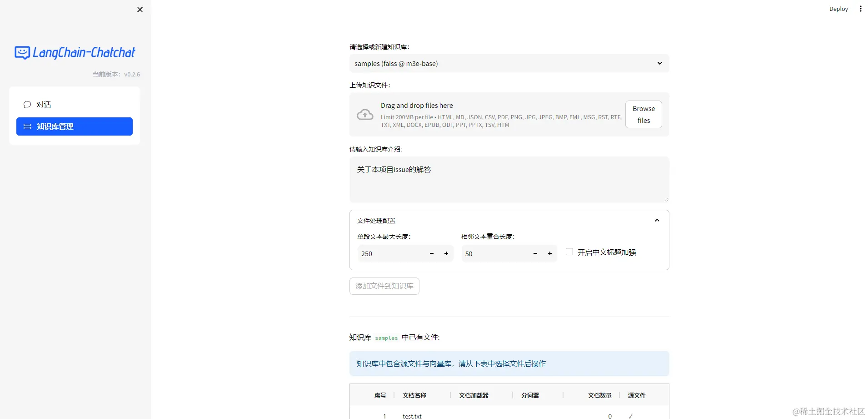The image size is (868, 419).
Task: Select the chat bubble icon beside 对话
Action: click(27, 104)
